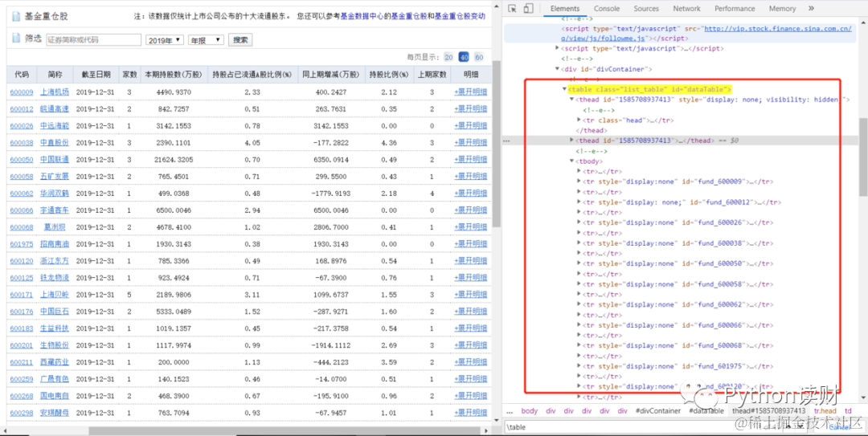Select thead#1585708937413 in the DOM breadcrumb
This screenshot has height=436, width=868.
point(769,411)
